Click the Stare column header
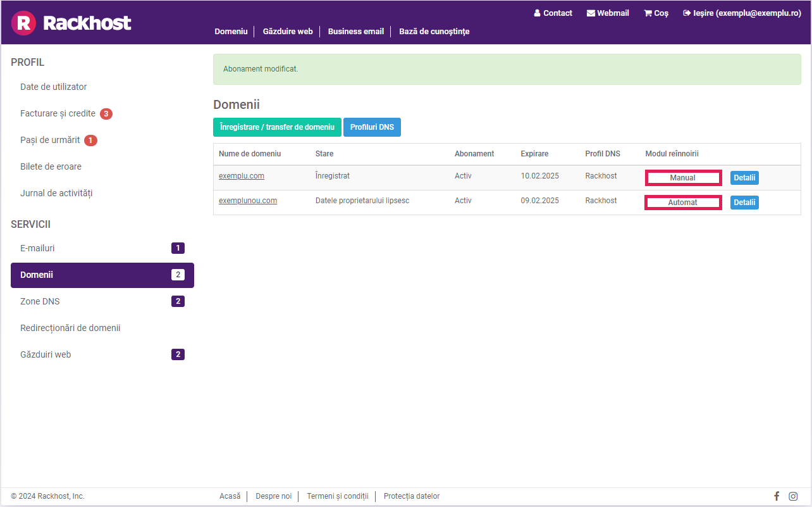This screenshot has width=812, height=507. (x=324, y=154)
